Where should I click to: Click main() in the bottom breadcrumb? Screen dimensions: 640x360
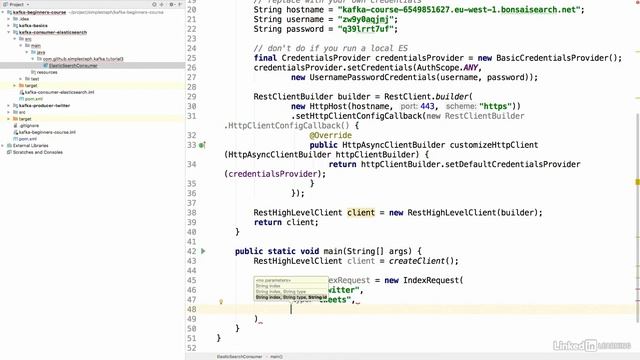tap(276, 356)
